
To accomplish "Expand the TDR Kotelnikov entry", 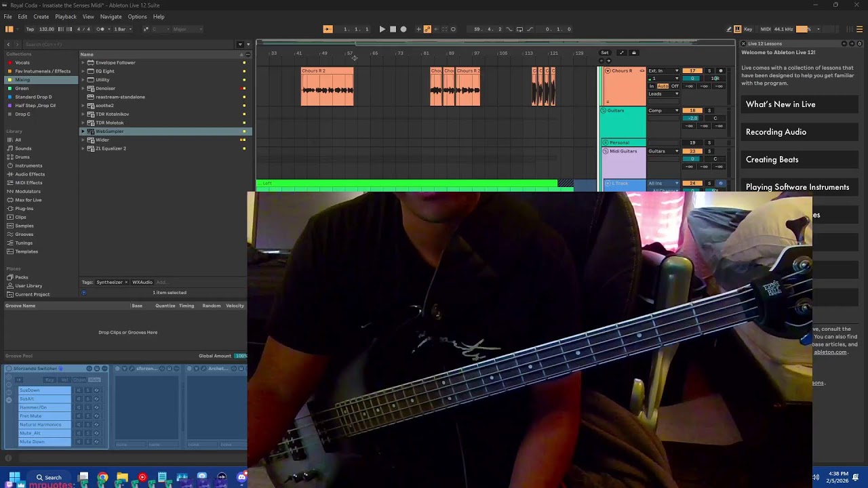I will point(83,114).
